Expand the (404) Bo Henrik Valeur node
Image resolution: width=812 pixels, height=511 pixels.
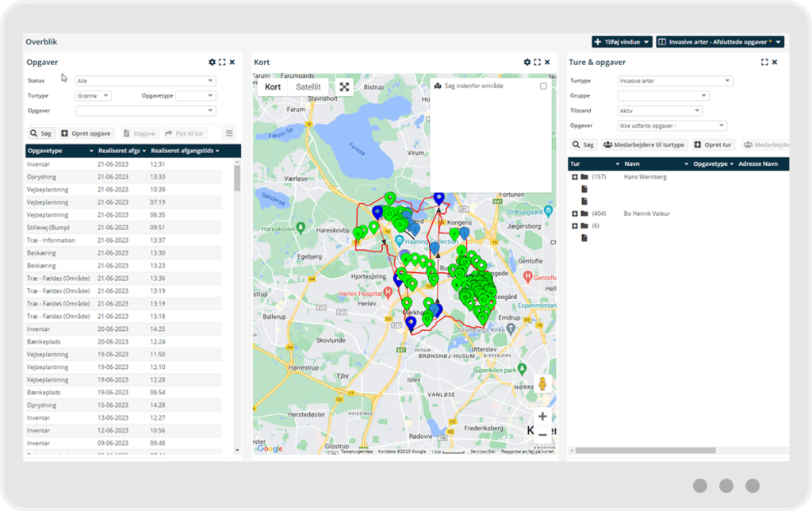[x=575, y=213]
